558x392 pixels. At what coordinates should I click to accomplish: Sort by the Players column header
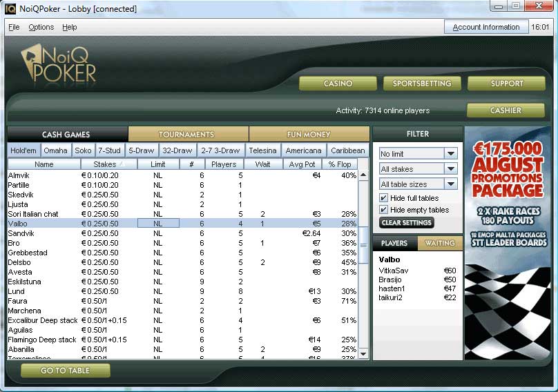(224, 164)
